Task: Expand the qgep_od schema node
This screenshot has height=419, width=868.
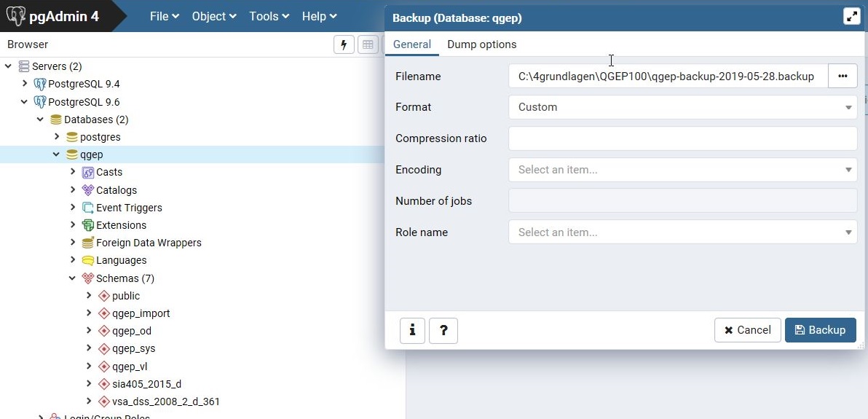Action: tap(89, 330)
